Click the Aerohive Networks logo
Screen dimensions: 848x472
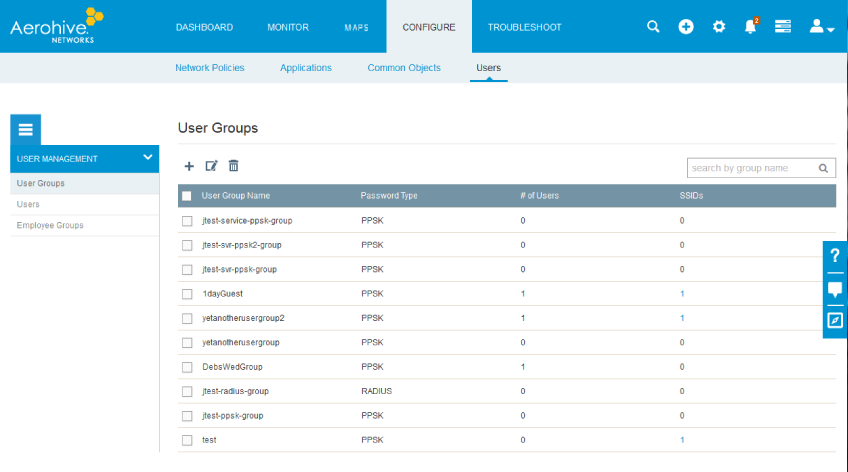pyautogui.click(x=57, y=25)
